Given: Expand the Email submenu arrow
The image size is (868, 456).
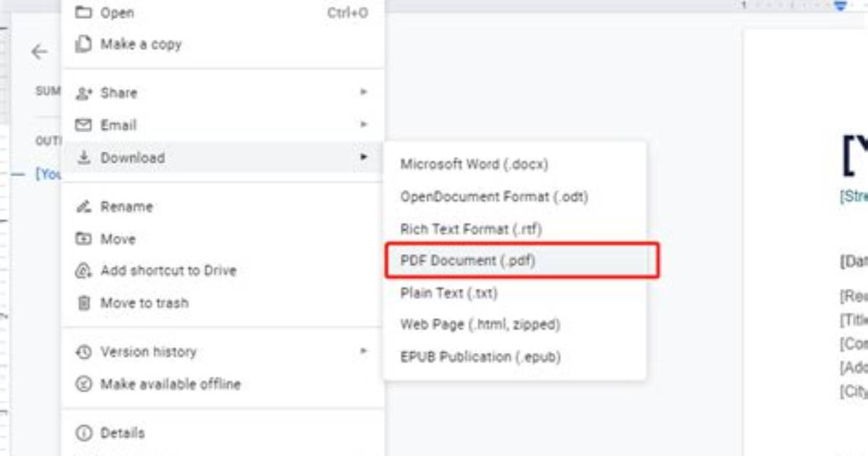Looking at the screenshot, I should [364, 124].
